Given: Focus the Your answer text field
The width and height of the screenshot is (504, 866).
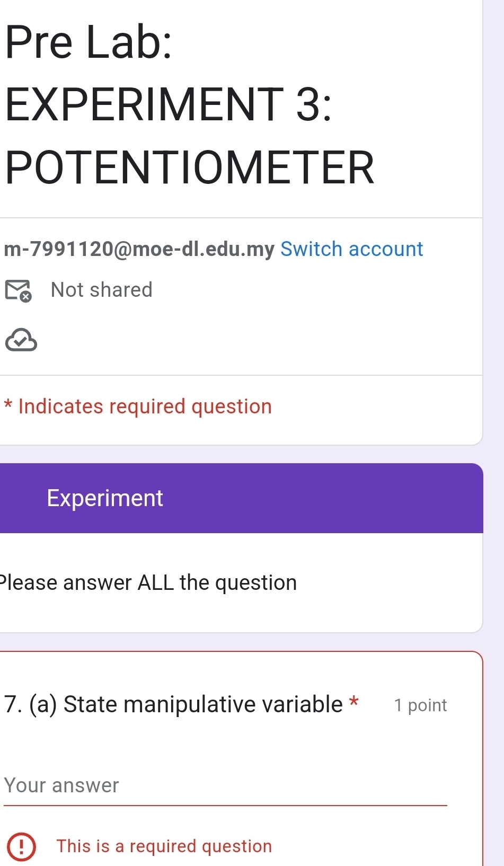Looking at the screenshot, I should coord(225,785).
